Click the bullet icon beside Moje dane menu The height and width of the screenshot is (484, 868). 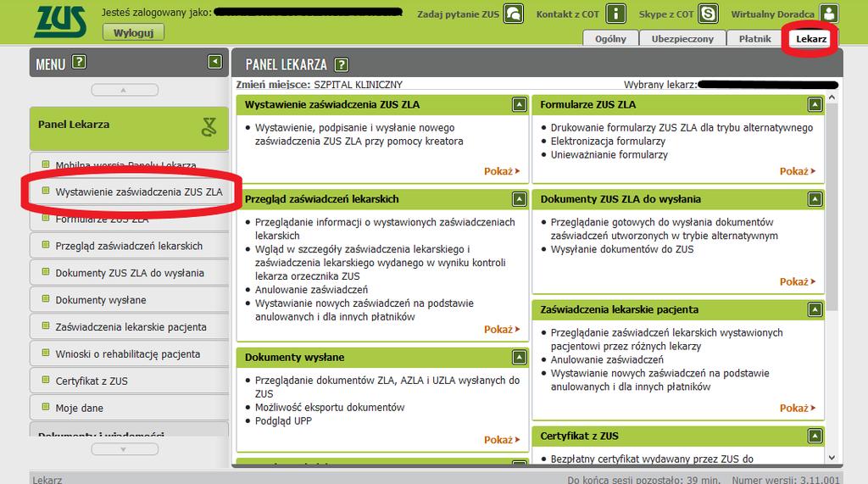tap(46, 407)
